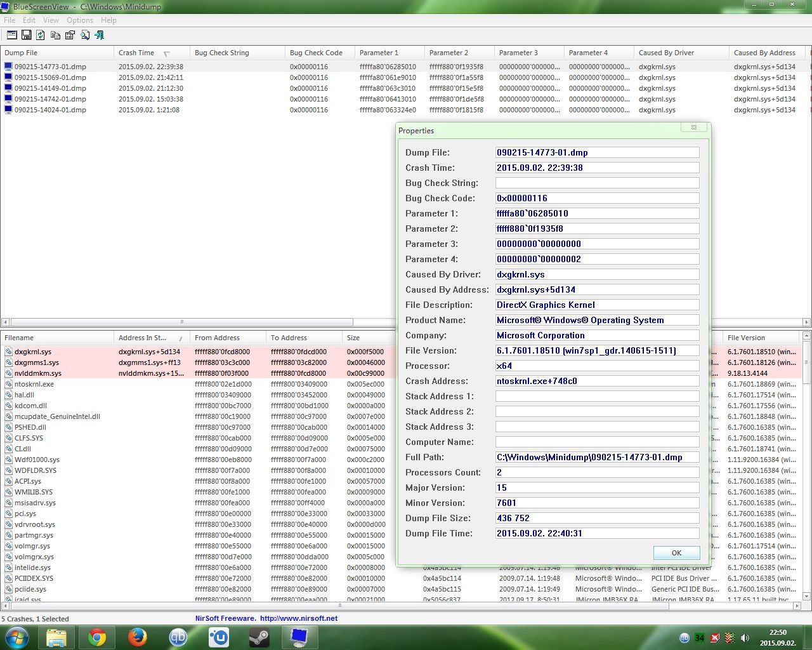Open the View menu
Viewport: 812px width, 650px height.
pos(51,20)
